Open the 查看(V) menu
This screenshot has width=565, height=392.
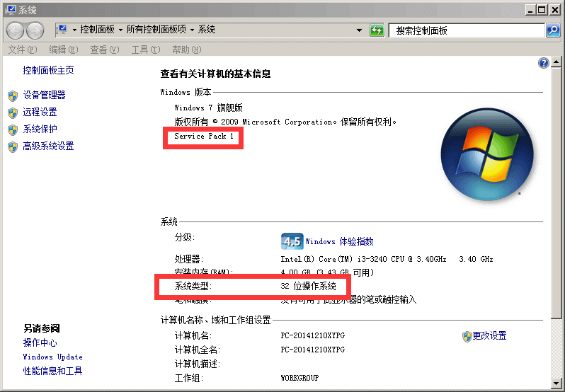click(105, 50)
